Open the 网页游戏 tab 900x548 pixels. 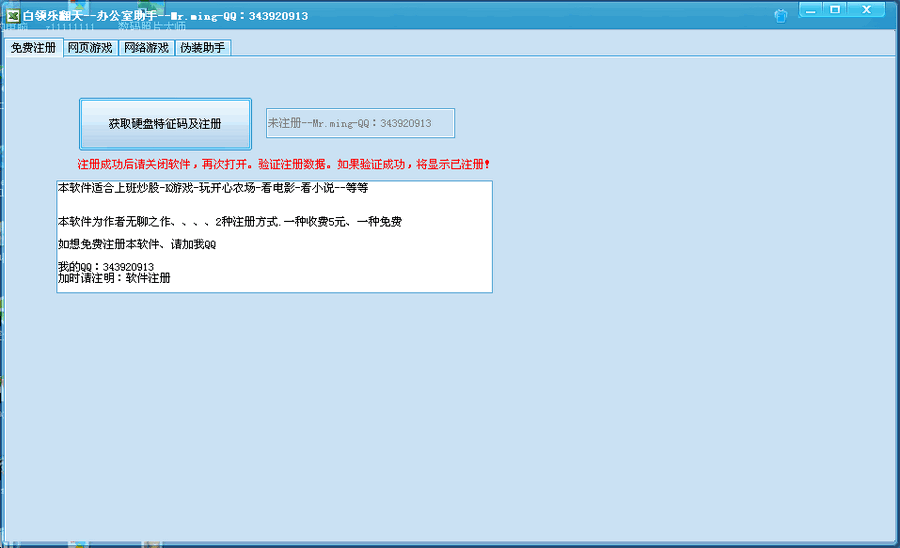click(90, 48)
